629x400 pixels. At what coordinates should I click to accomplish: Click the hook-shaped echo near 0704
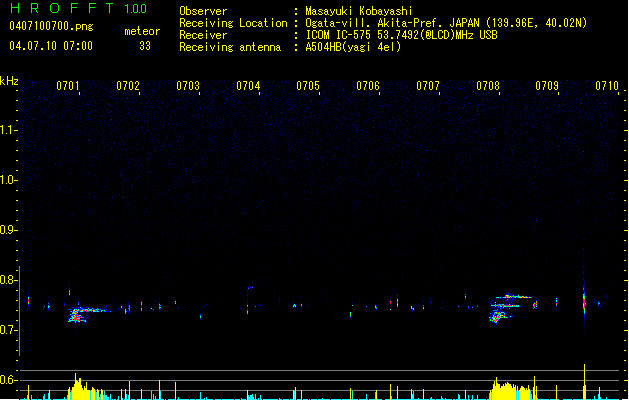coord(249,299)
